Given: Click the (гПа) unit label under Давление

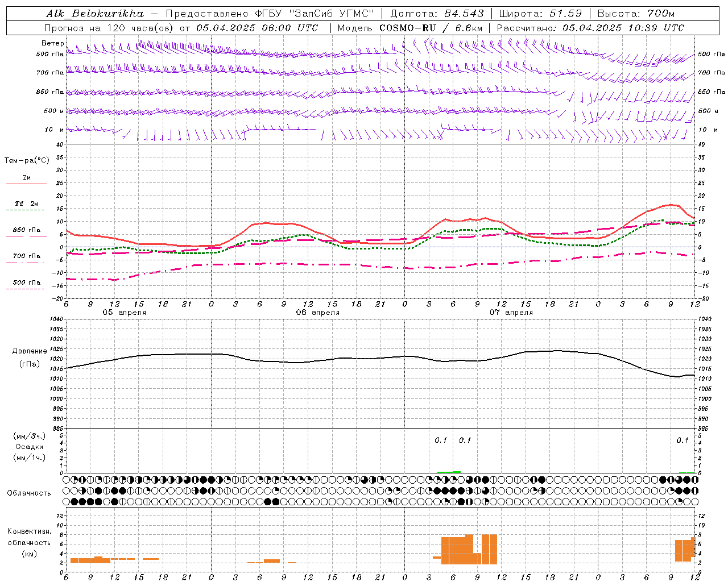Looking at the screenshot, I should tap(29, 364).
